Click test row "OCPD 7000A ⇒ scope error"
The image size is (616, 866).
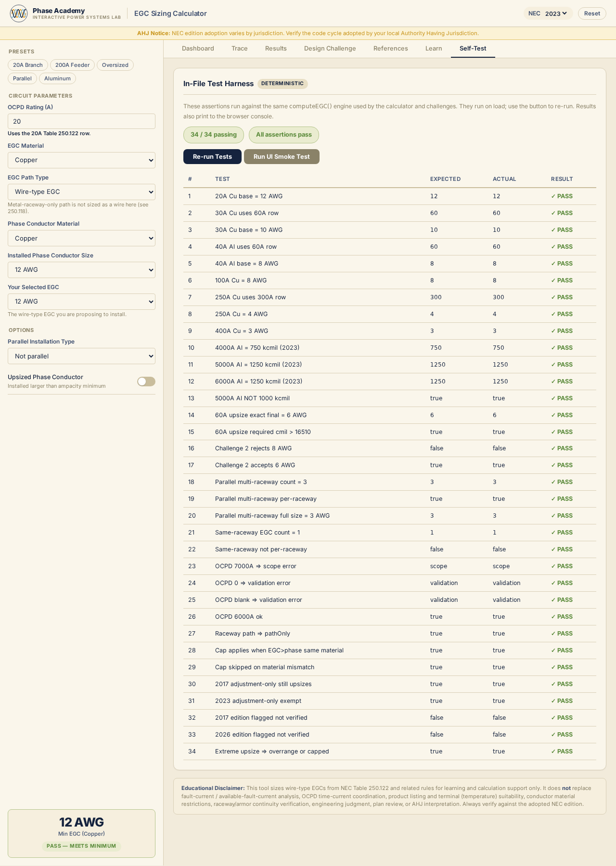click(x=390, y=566)
